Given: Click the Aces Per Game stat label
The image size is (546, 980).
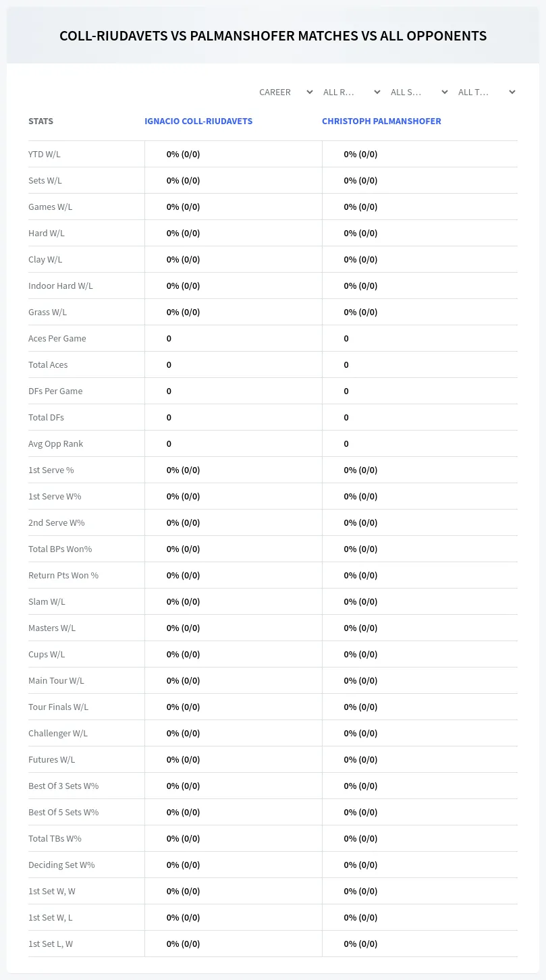Looking at the screenshot, I should point(57,338).
